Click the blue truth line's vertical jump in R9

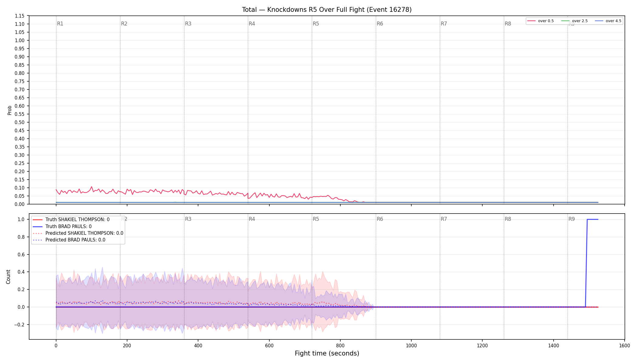(x=586, y=263)
